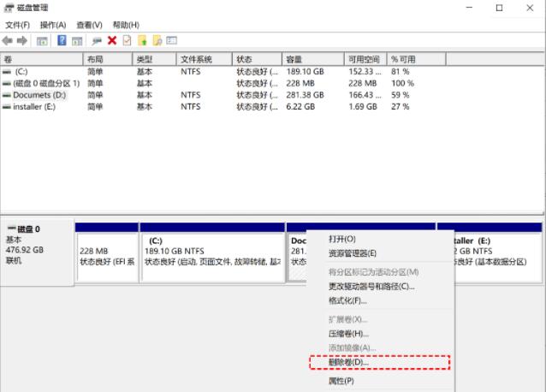This screenshot has height=392, width=546.
Task: Click the blue help question mark icon
Action: tap(62, 40)
